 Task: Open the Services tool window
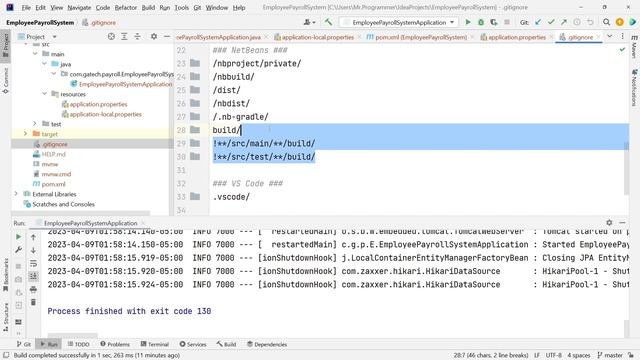click(193, 344)
